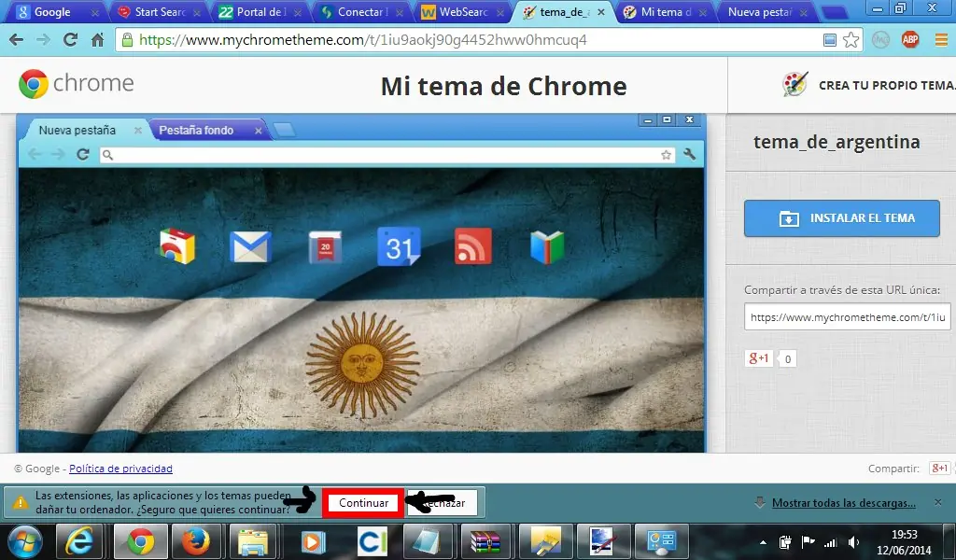Launch Internet Explorer from the taskbar
956x560 pixels.
pos(79,541)
